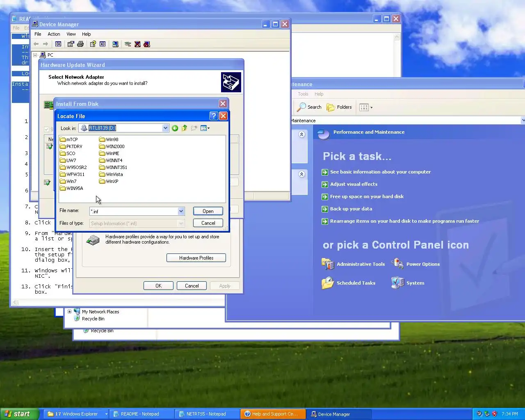Switch to NETRTS5 - Notepad on the taskbar

tap(207, 414)
